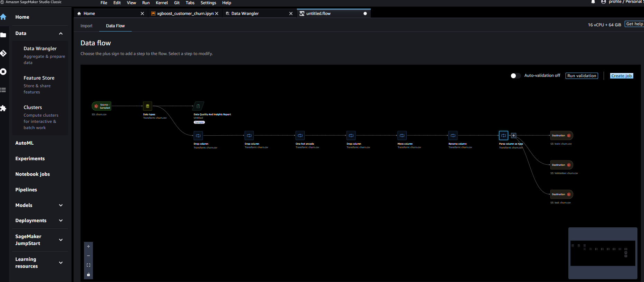644x282 pixels.
Task: Fit flow view to screen
Action: coord(88,265)
